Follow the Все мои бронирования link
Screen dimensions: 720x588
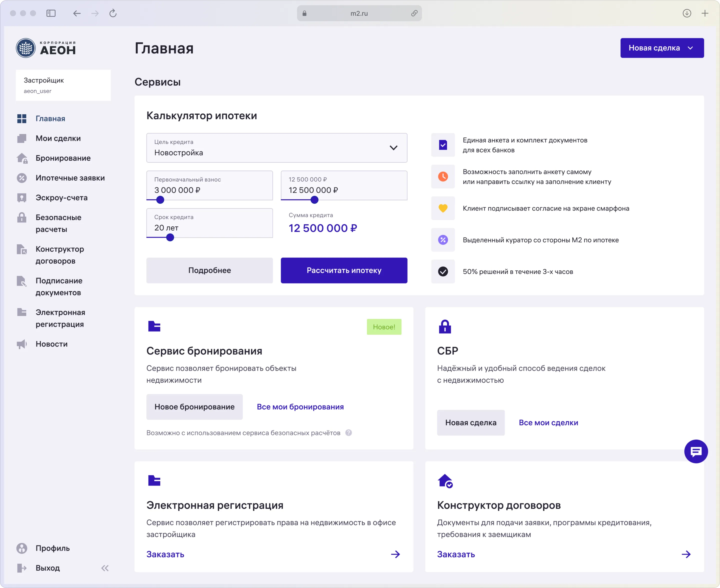point(300,407)
